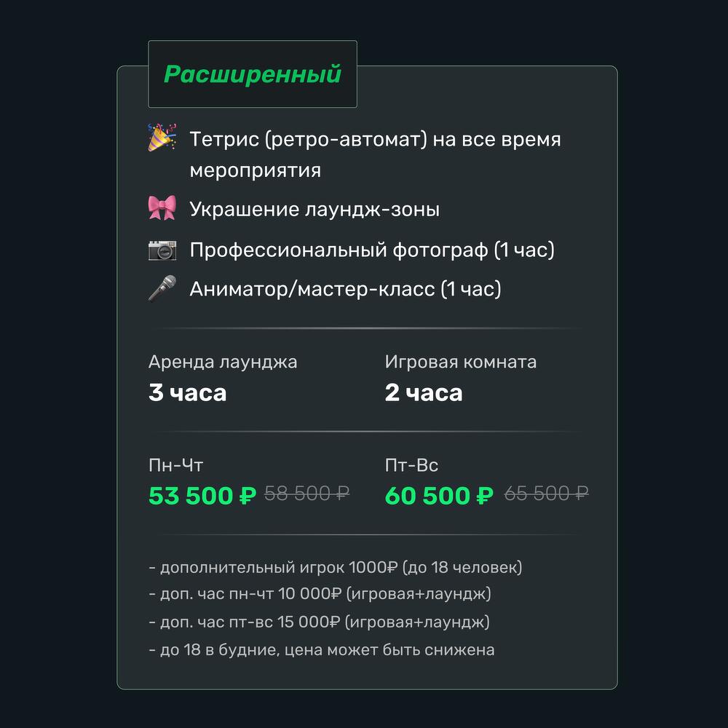The image size is (728, 728).
Task: Select the Расширенный package title badge
Action: 253,74
